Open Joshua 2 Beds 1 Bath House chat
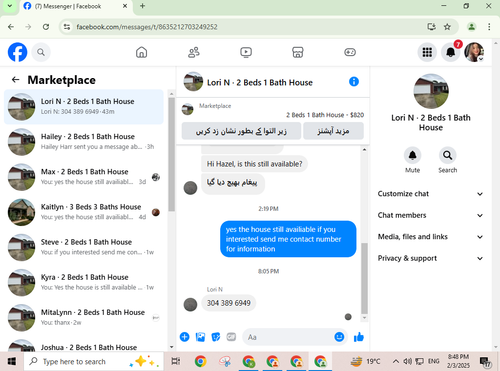 click(84, 345)
